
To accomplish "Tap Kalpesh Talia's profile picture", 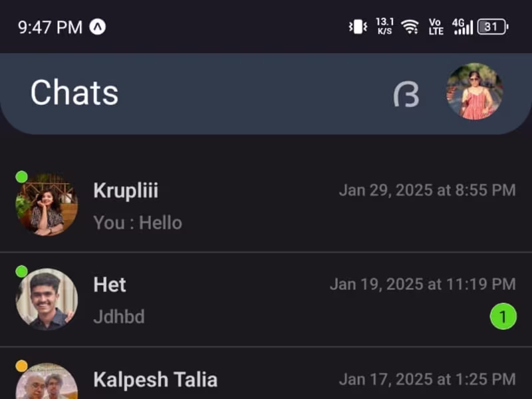I will coord(47,382).
